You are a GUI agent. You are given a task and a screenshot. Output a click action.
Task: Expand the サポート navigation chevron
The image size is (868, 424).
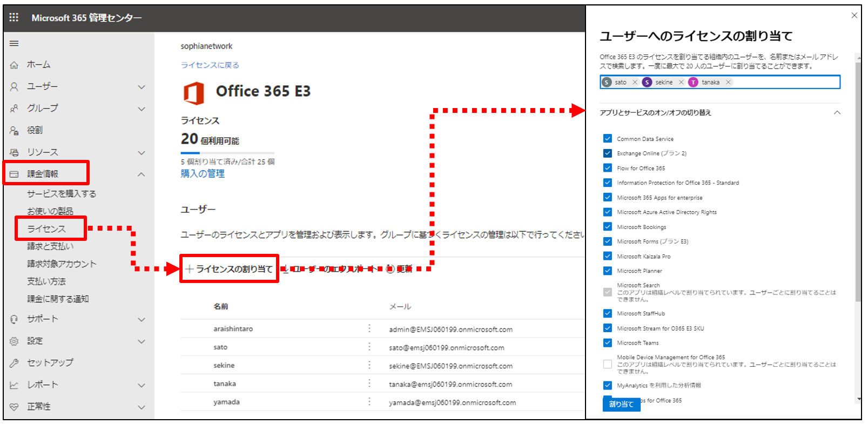[x=142, y=319]
